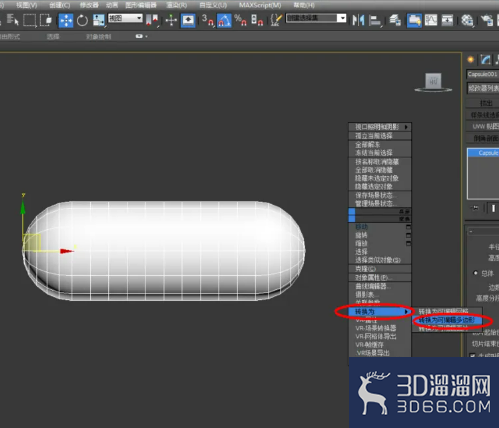499x428 pixels.
Task: Open the modifier list dropdown
Action: (x=483, y=88)
